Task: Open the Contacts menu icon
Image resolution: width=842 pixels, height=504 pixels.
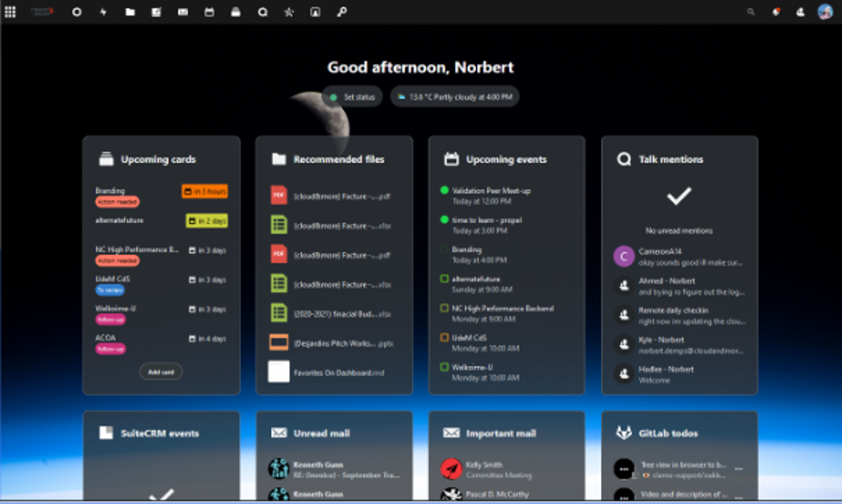Action: click(x=800, y=12)
